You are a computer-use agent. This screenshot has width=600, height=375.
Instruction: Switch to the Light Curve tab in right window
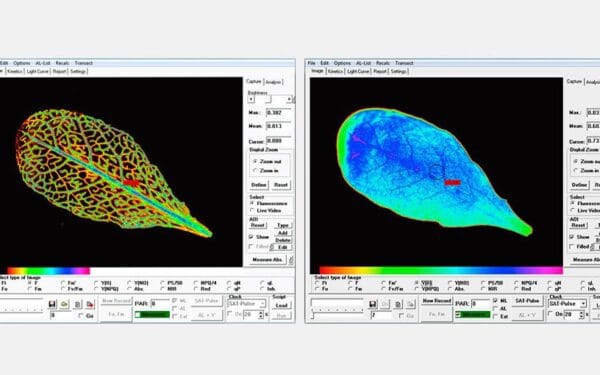[x=358, y=72]
